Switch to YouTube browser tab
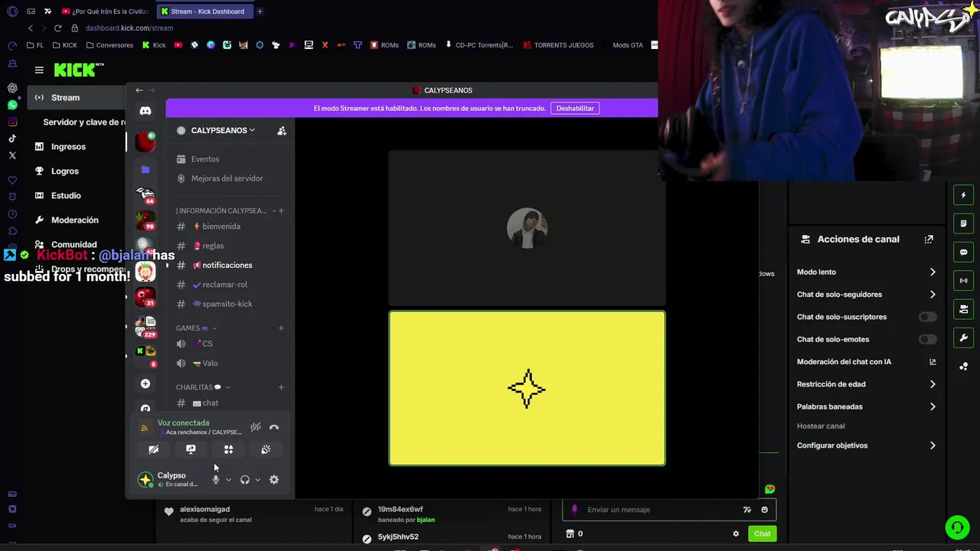 [x=106, y=11]
